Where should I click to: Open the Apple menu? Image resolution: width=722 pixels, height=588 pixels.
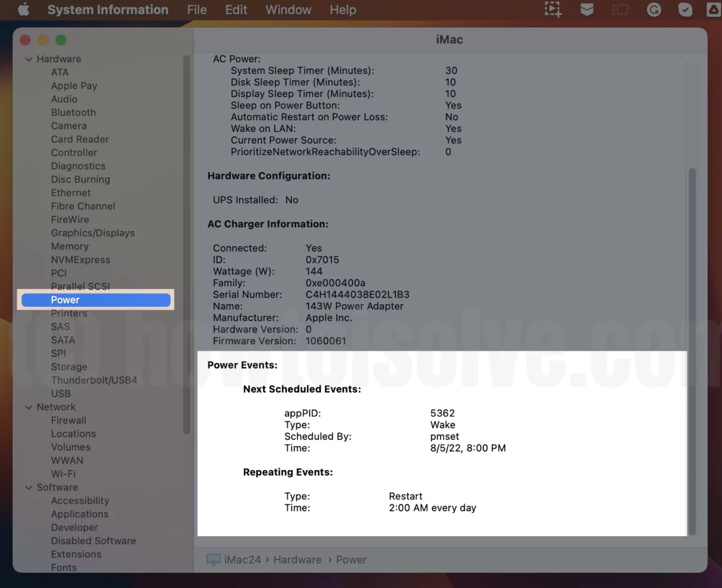click(x=24, y=10)
